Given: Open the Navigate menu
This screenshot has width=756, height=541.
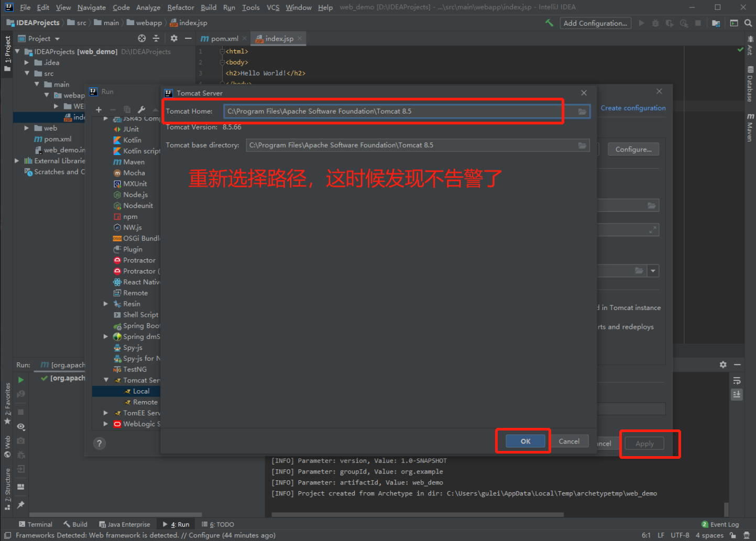Looking at the screenshot, I should point(92,7).
